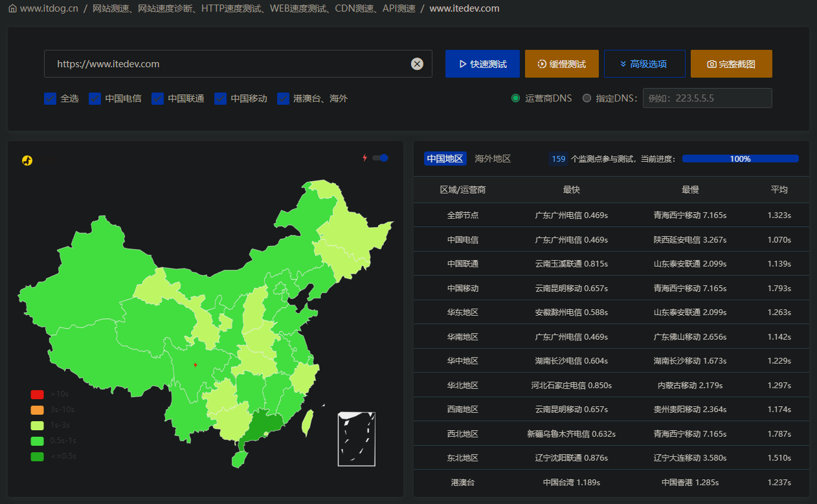Expand the 高级选项 advanced options
The height and width of the screenshot is (504, 817).
click(644, 64)
